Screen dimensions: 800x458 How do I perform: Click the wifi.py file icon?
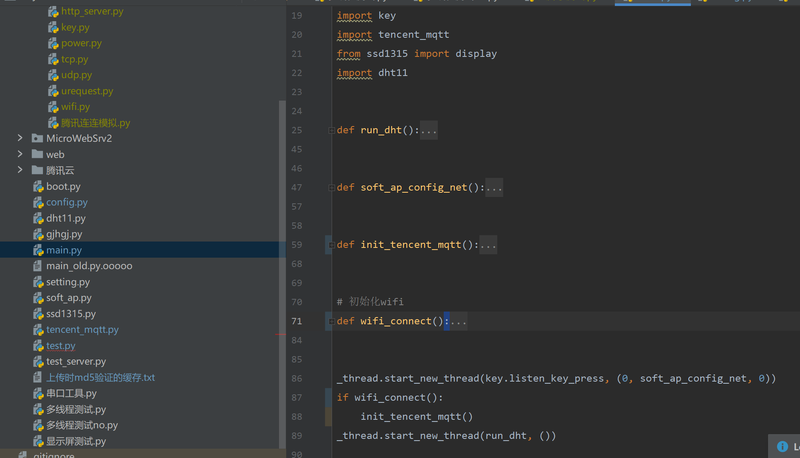[x=53, y=107]
